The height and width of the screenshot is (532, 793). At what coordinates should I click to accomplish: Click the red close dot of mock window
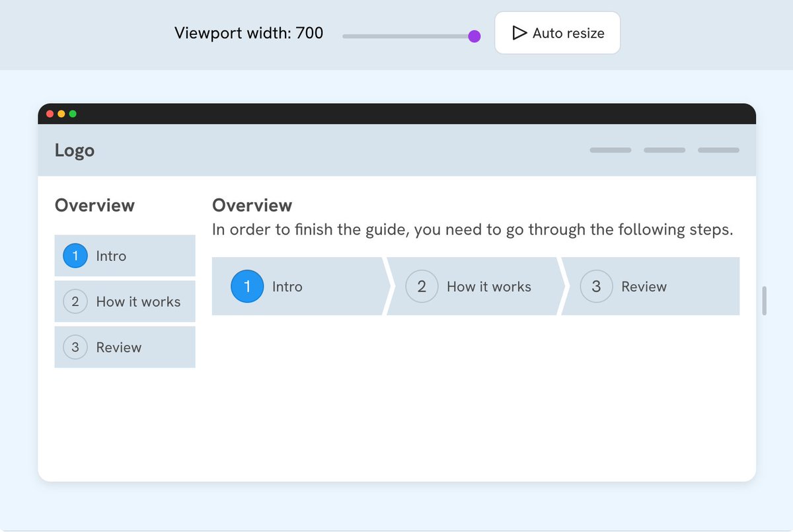(x=50, y=114)
